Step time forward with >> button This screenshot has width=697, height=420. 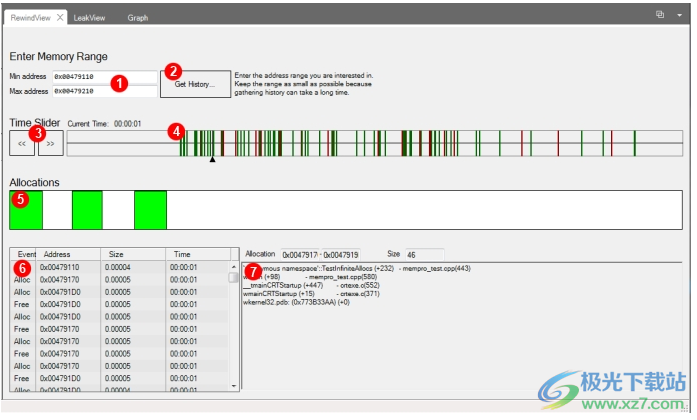[x=51, y=144]
